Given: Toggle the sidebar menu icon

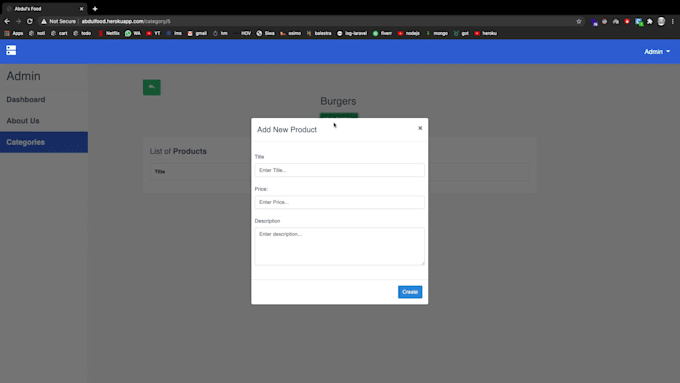Looking at the screenshot, I should [x=11, y=50].
